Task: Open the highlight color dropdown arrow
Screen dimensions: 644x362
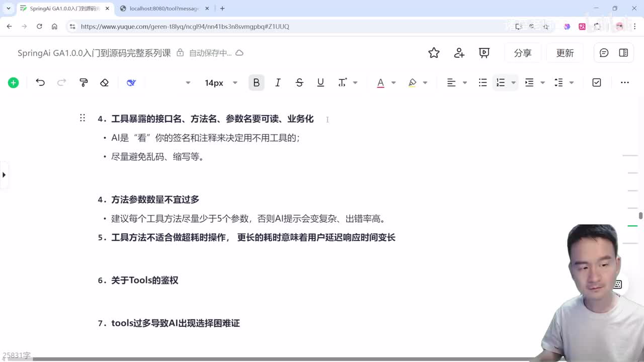Action: tap(425, 83)
